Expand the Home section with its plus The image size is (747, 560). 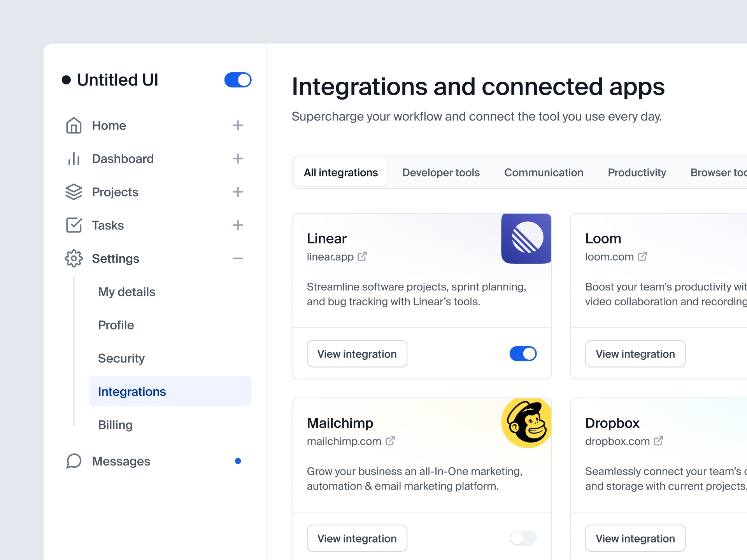238,125
